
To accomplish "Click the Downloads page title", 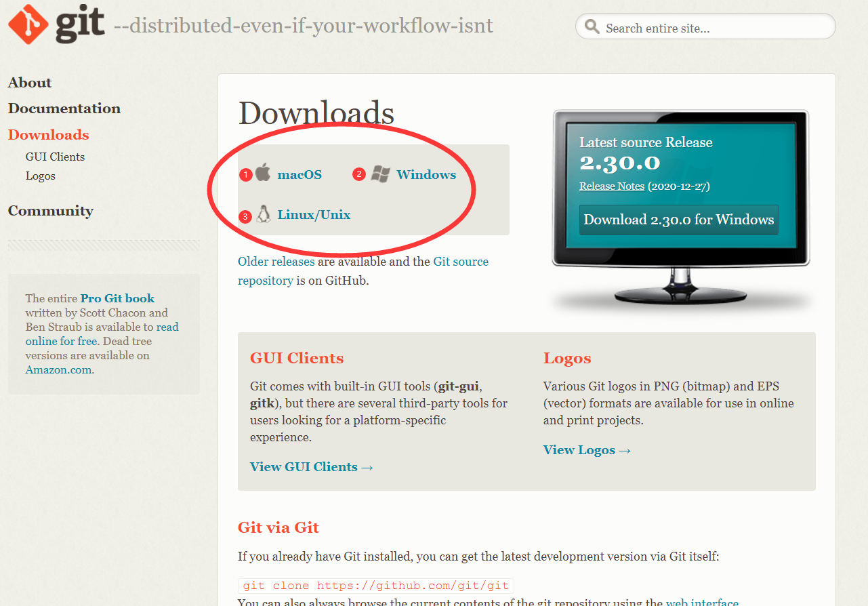I will [316, 113].
